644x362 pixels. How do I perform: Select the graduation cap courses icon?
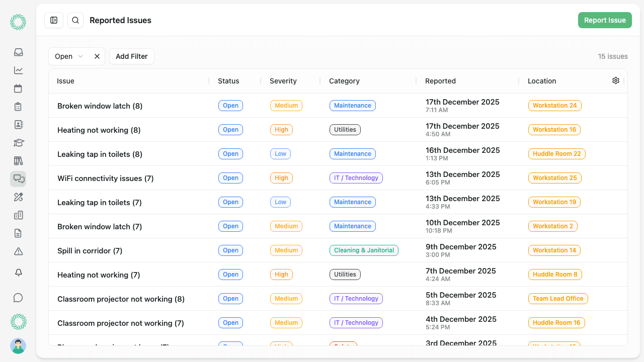(18, 142)
